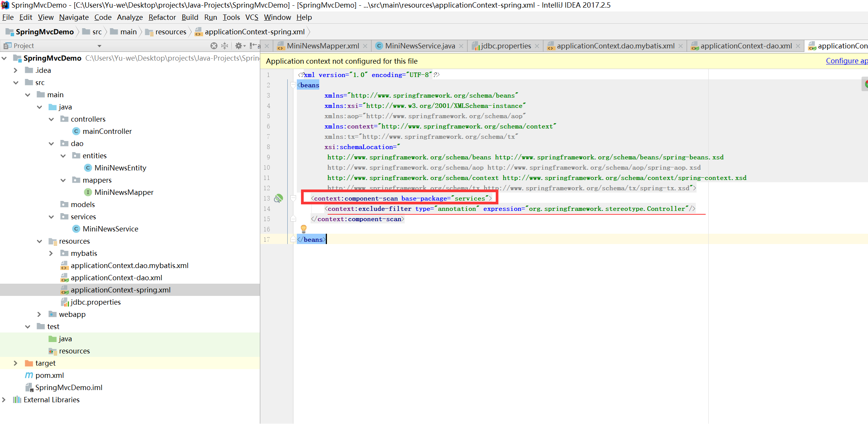Open the Refactor menu in menu bar

pos(161,18)
